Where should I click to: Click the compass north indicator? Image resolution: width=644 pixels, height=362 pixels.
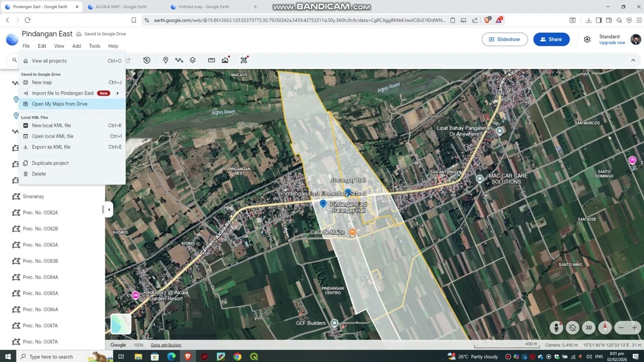(605, 328)
